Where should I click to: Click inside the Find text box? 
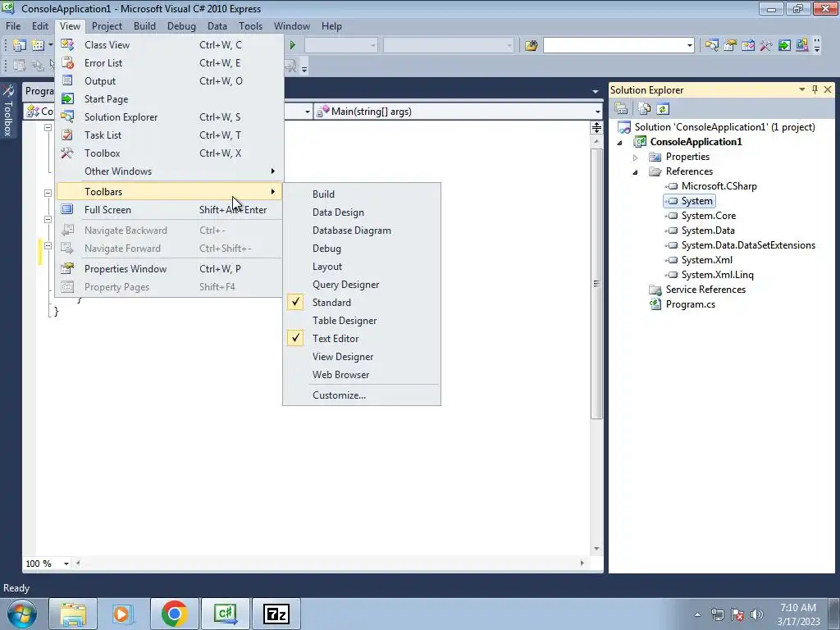[x=614, y=46]
